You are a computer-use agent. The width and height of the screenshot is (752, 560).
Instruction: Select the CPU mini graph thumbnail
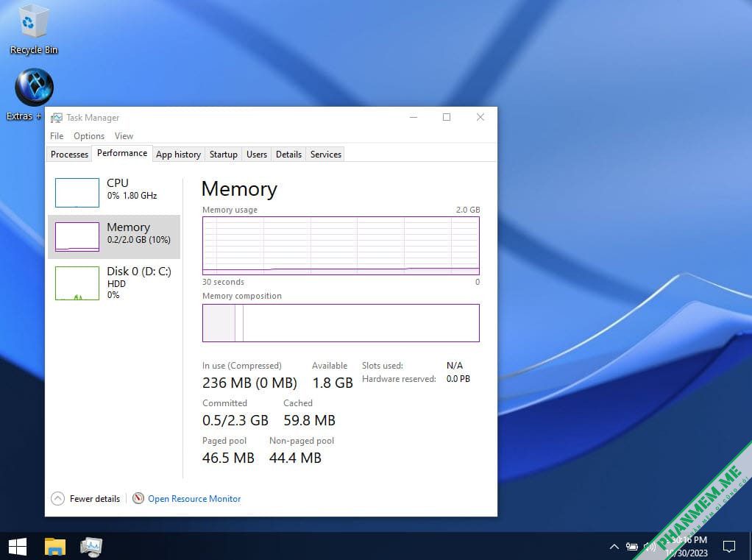coord(77,193)
